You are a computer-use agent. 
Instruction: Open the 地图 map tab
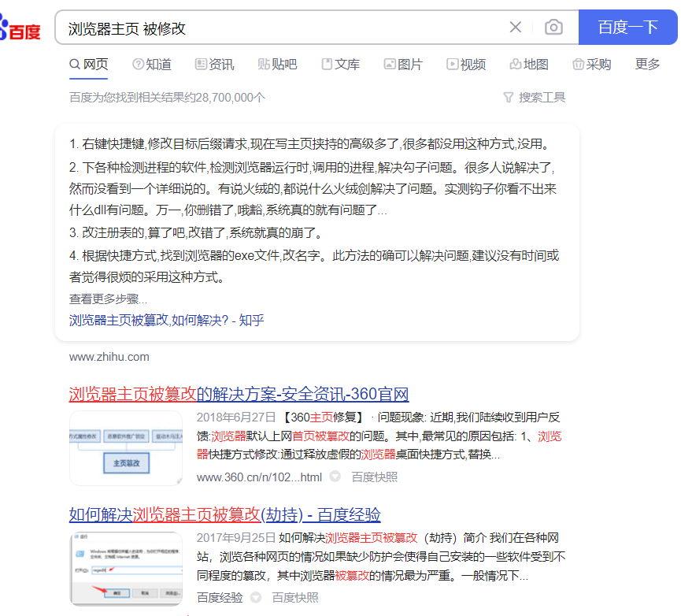click(529, 65)
